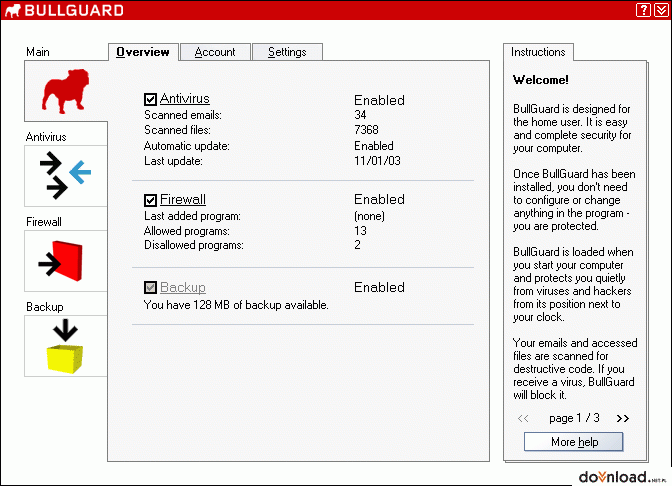Click the Firewall Enabled status text
Image resolution: width=672 pixels, height=486 pixels.
[379, 199]
